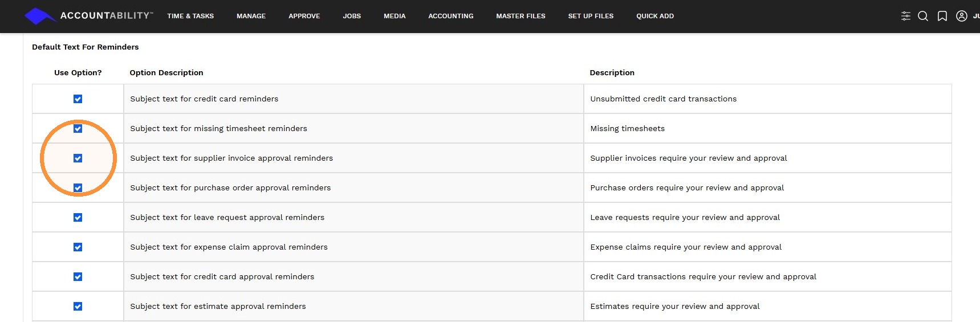980x322 pixels.
Task: Open the Approve menu
Action: 304,16
